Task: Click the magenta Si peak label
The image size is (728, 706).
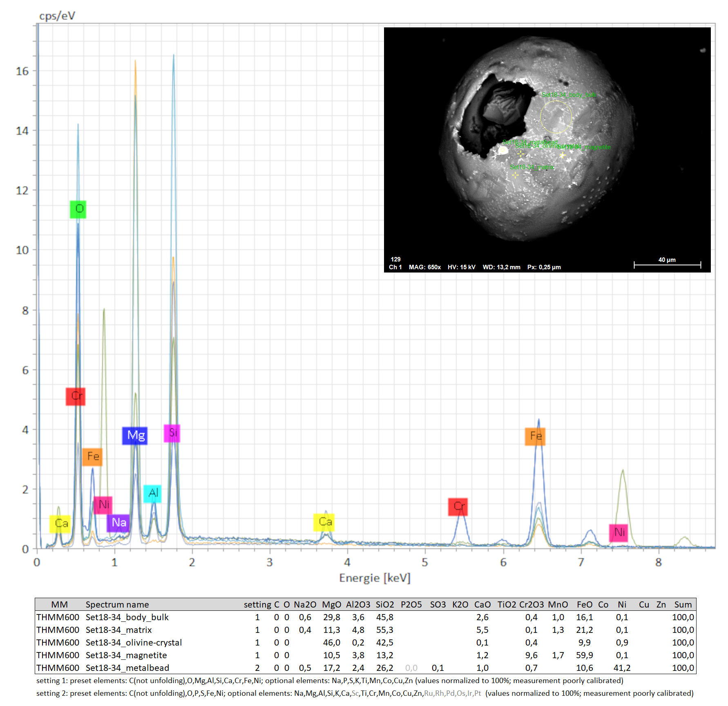Action: (x=172, y=433)
